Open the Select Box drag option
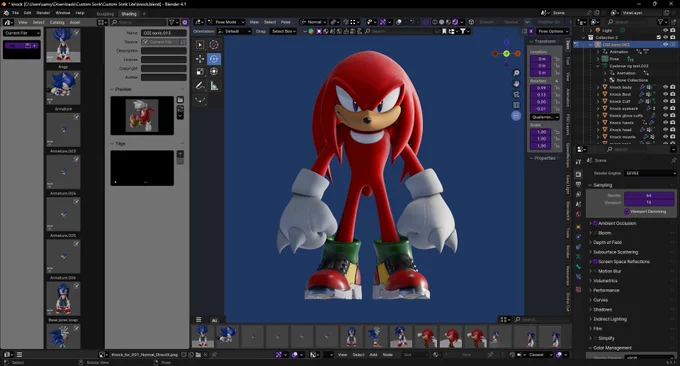This screenshot has height=366, width=680. coord(284,31)
